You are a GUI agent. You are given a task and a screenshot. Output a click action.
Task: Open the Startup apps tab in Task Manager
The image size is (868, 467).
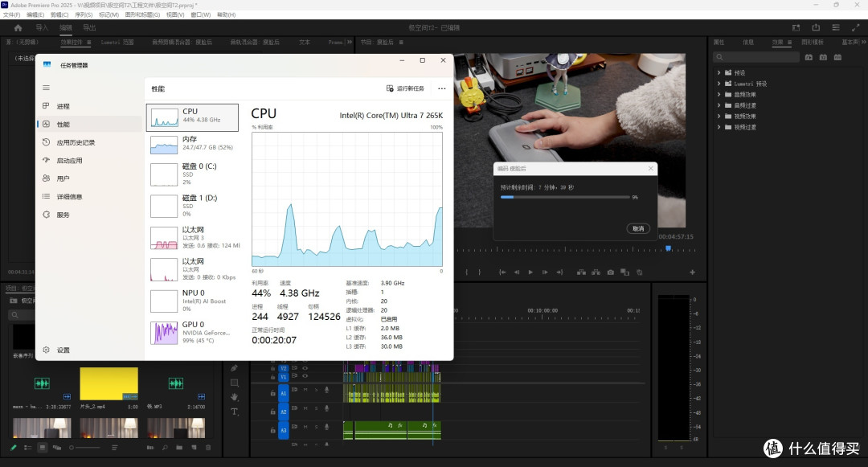click(69, 161)
